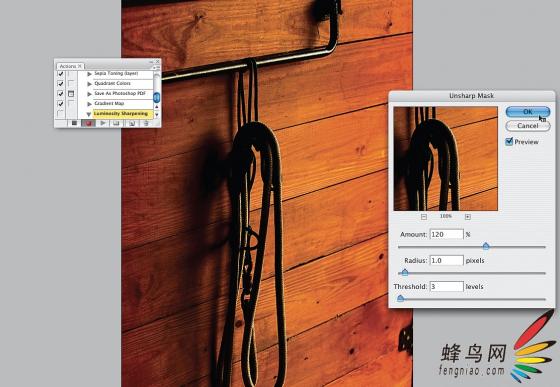Collapse the Luminosity Sharpening action
Viewport: 560px width, 387px height.
89,114
